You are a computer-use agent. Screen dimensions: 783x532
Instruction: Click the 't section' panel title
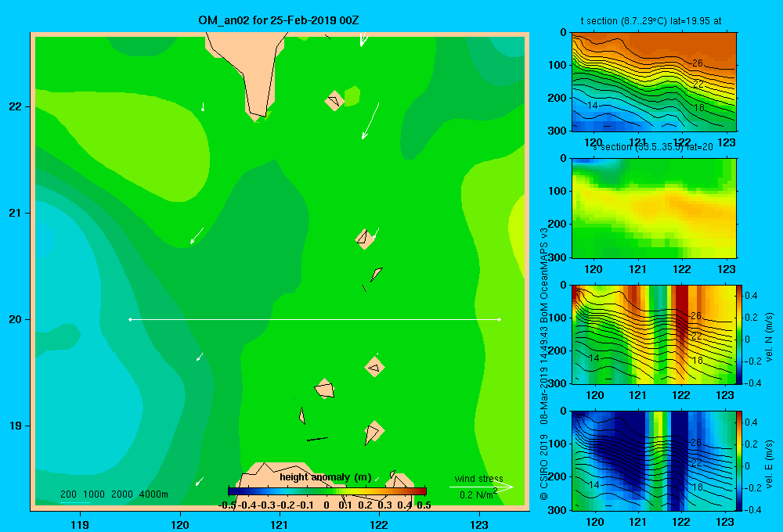[x=651, y=21]
